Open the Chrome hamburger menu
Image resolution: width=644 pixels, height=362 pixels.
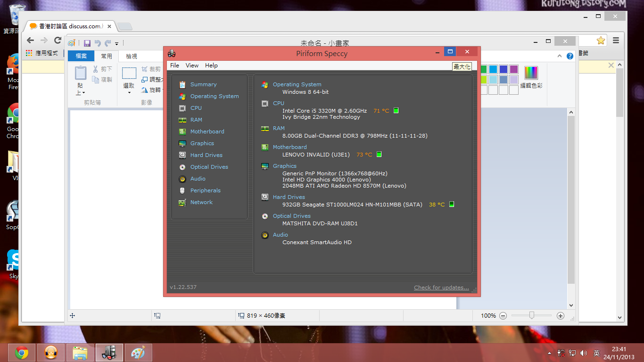[616, 41]
